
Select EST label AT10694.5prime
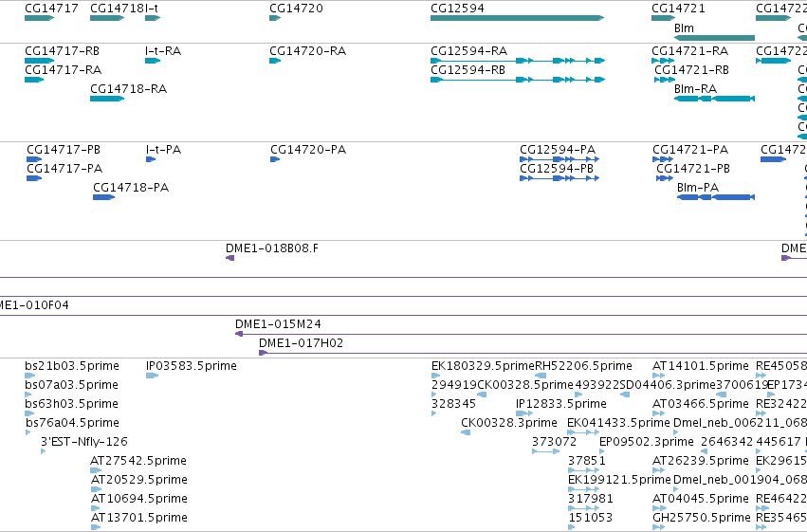(139, 500)
